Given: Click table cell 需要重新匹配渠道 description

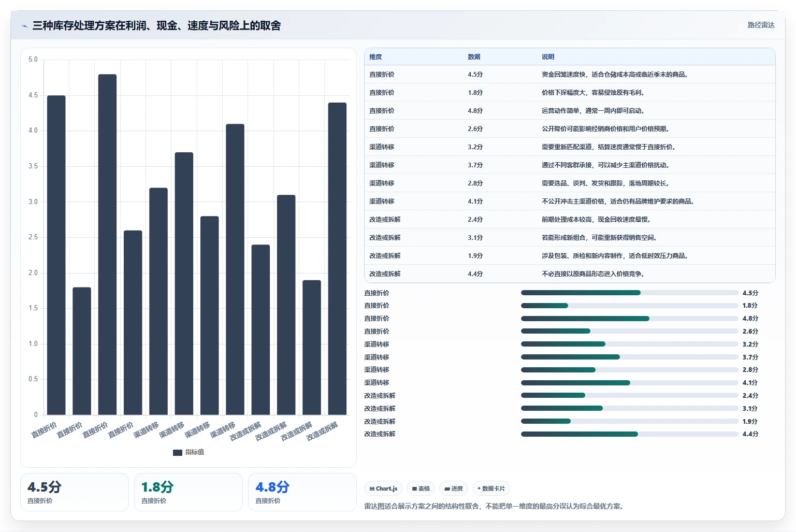Looking at the screenshot, I should pyautogui.click(x=609, y=147).
